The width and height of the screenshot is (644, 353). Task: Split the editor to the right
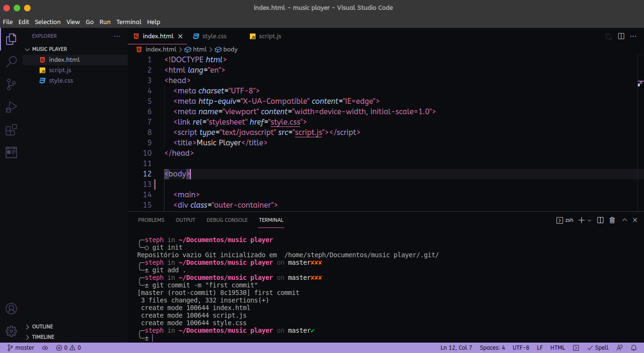click(x=621, y=36)
